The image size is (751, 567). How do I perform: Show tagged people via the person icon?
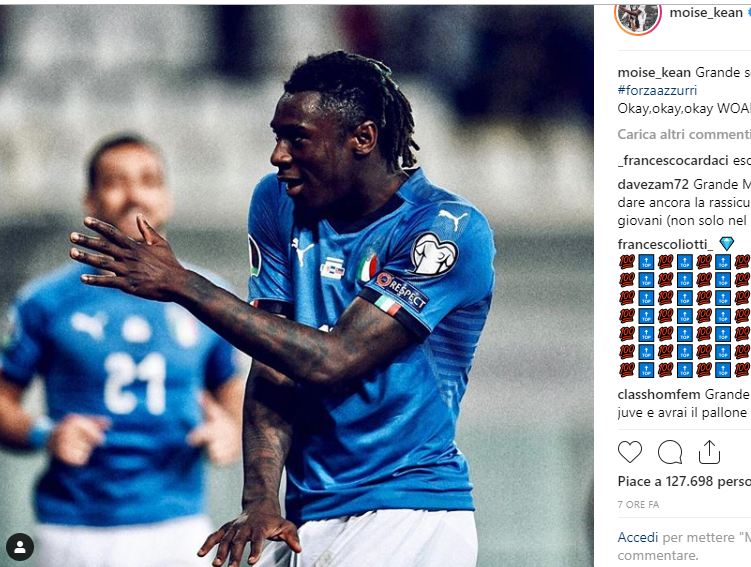(x=20, y=546)
